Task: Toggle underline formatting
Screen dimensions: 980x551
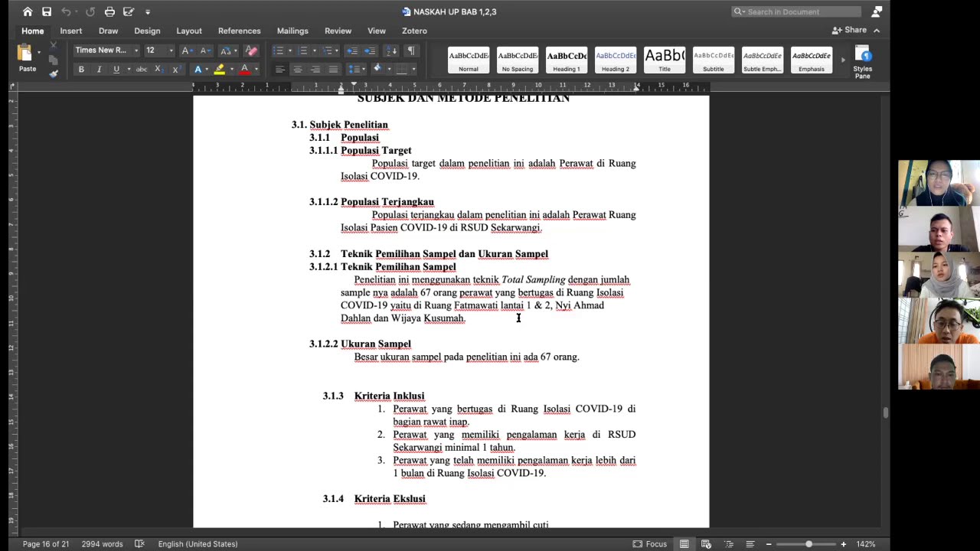Action: tap(116, 70)
